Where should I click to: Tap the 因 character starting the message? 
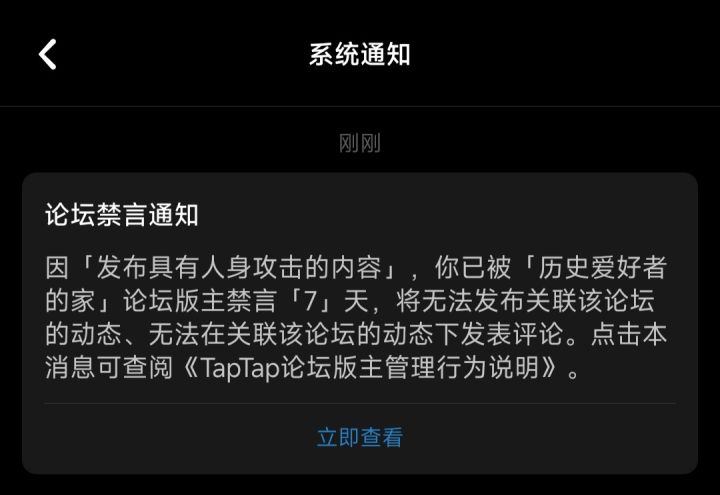point(57,267)
